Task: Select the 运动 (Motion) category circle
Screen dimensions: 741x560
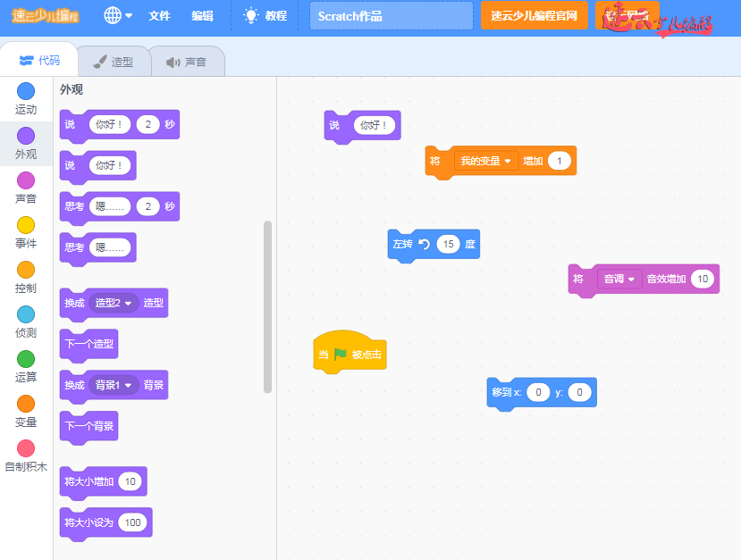Action: [x=26, y=91]
